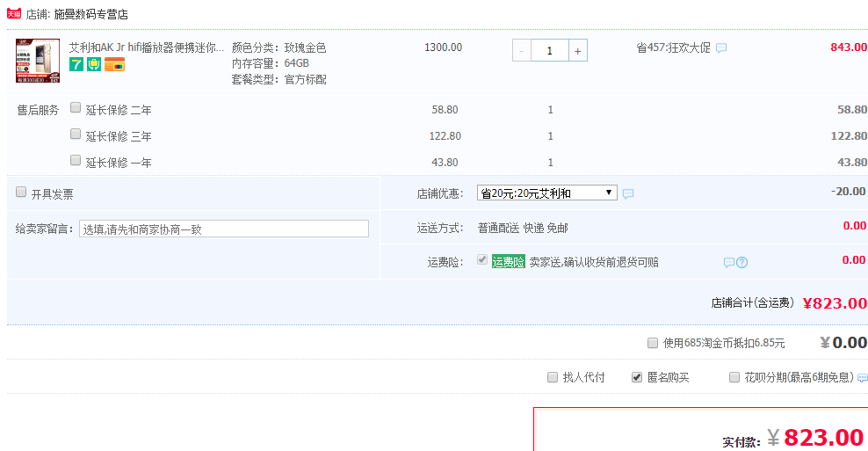Click the 843.00 item subtotal price

tap(849, 47)
